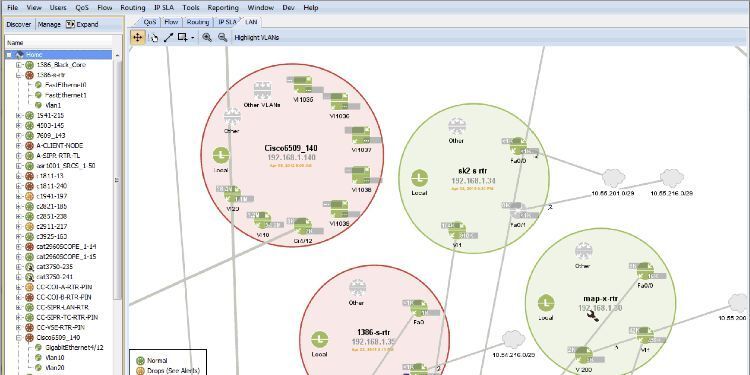Open the Manage option
This screenshot has height=375, width=750.
coord(49,24)
